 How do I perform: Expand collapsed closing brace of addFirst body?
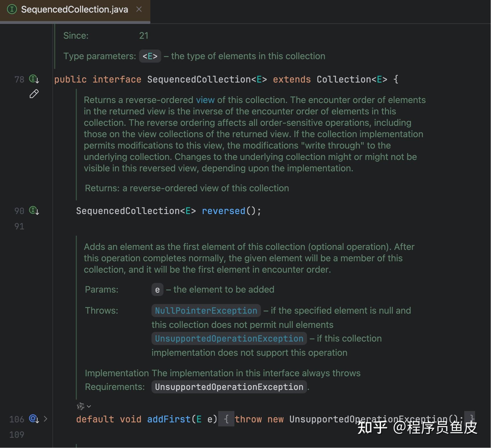[470, 419]
